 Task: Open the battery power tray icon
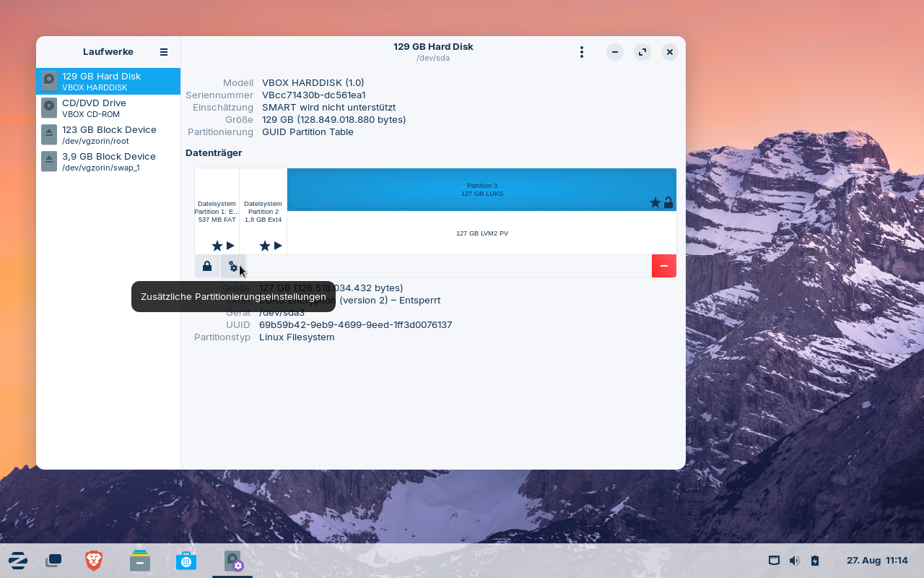coord(815,561)
